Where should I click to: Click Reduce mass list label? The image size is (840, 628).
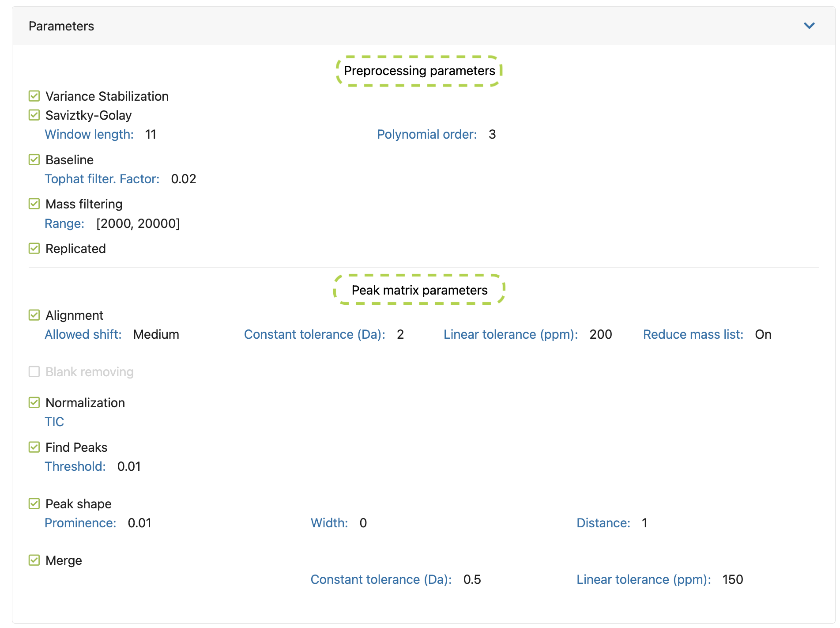coord(693,334)
